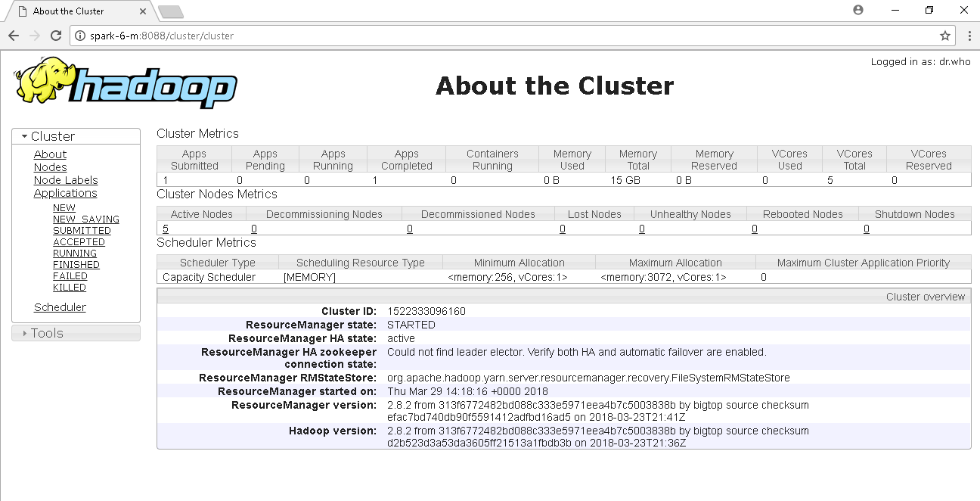This screenshot has width=980, height=501.
Task: Click the Cluster Nodes Metrics heading
Action: coord(217,194)
